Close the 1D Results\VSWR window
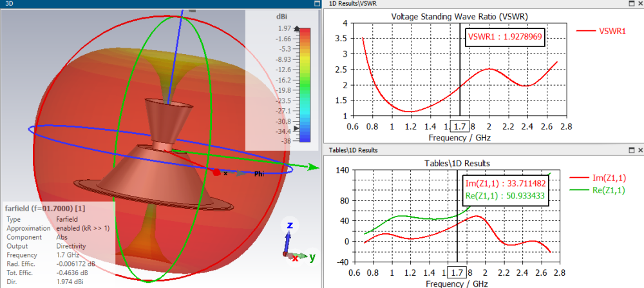644x288 pixels. pyautogui.click(x=640, y=3)
